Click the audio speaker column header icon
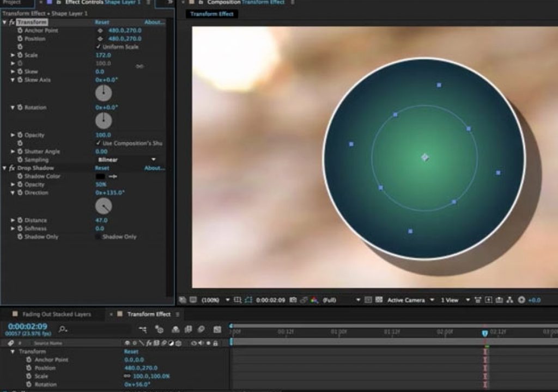Image resolution: width=558 pixels, height=392 pixels. pyautogui.click(x=201, y=343)
